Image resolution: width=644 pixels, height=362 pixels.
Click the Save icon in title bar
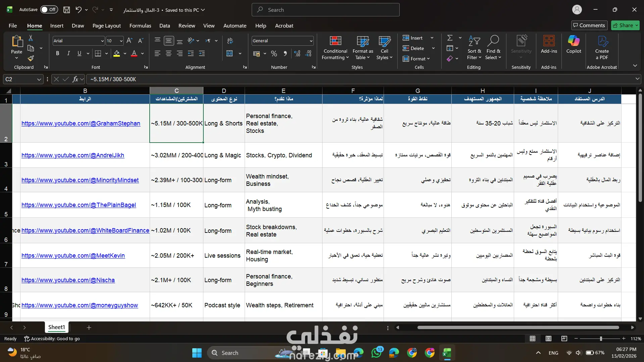point(67,10)
